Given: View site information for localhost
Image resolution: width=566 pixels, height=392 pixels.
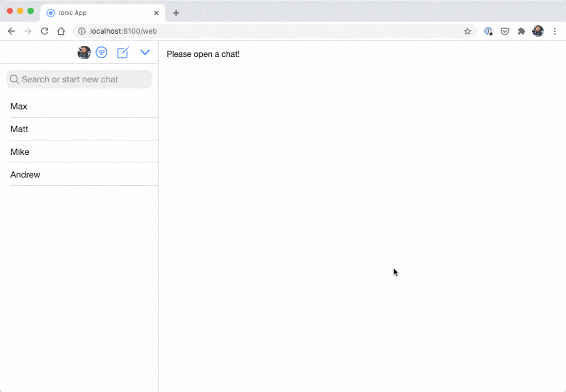Looking at the screenshot, I should click(82, 32).
